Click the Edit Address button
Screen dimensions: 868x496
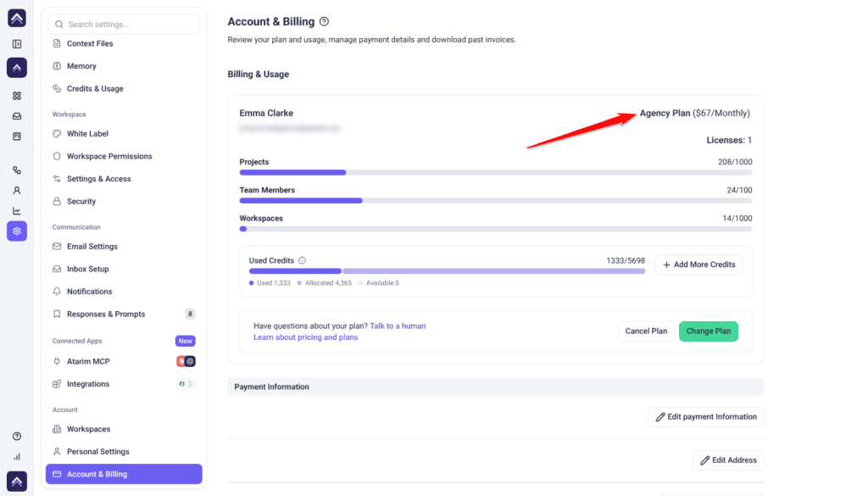pos(728,460)
